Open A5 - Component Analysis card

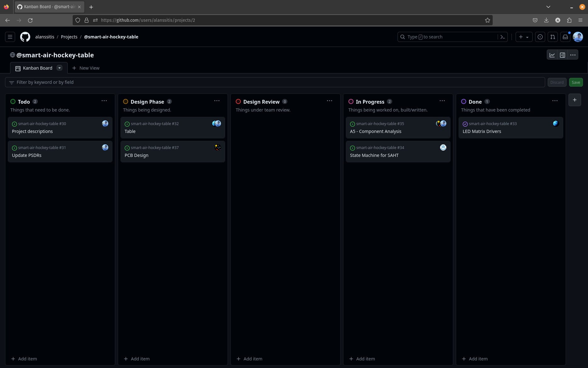[x=398, y=128]
